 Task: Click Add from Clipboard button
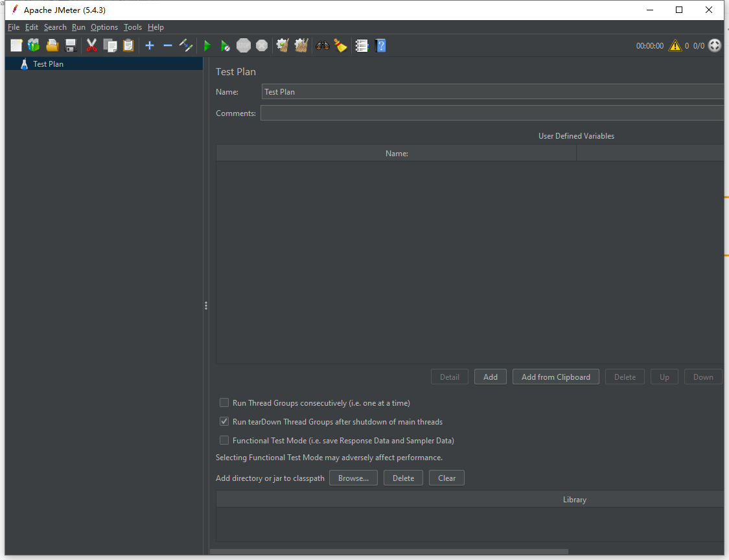click(555, 377)
